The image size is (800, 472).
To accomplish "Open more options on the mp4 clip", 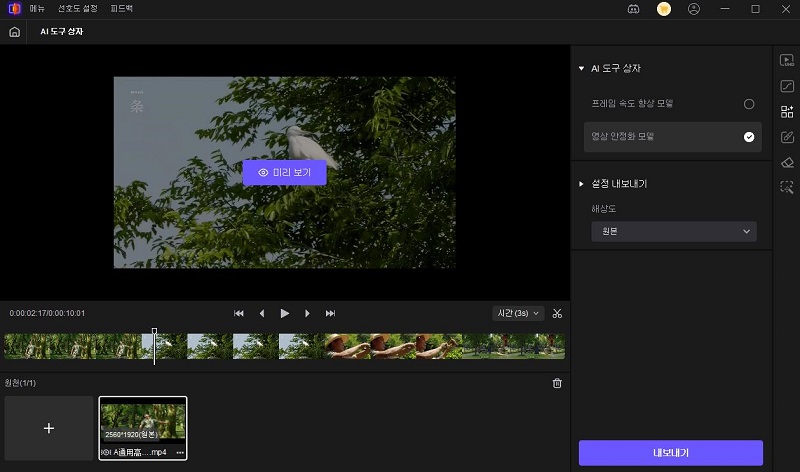I will (x=180, y=453).
